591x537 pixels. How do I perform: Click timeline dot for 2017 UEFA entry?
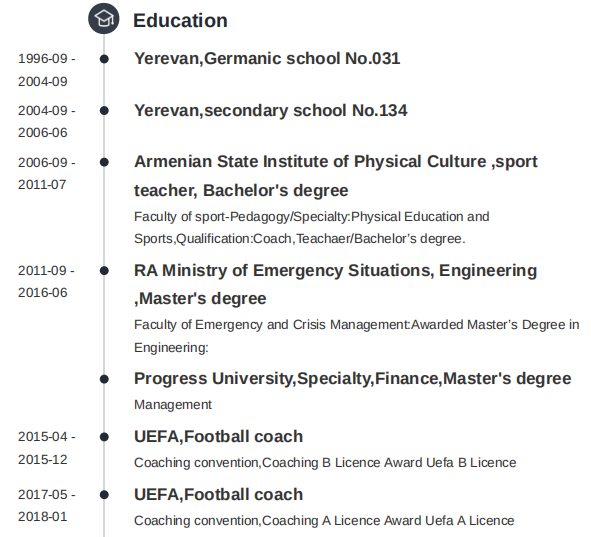pos(104,495)
